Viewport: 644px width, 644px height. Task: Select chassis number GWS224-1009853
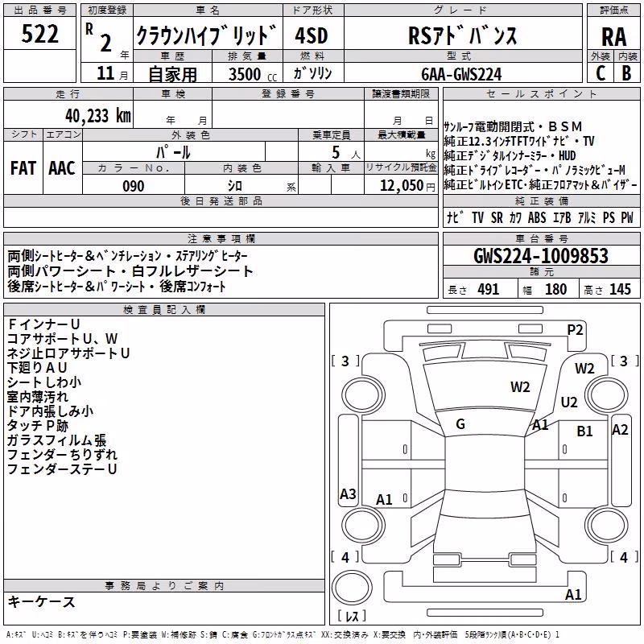click(541, 256)
